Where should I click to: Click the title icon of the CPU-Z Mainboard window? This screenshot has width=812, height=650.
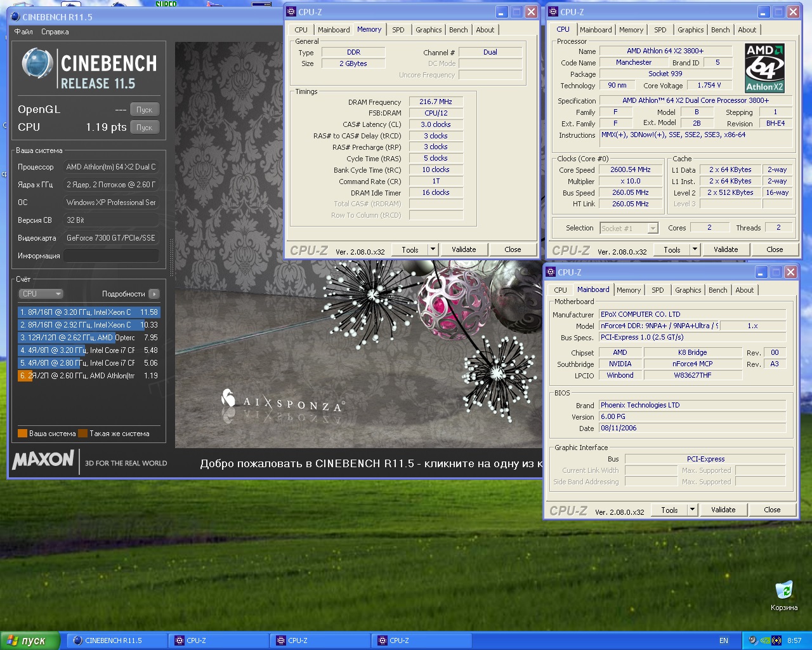point(551,272)
